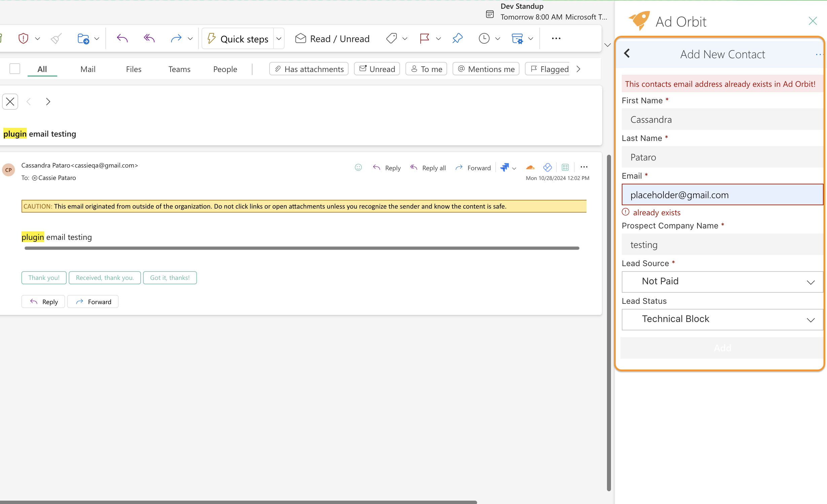The width and height of the screenshot is (827, 504).
Task: Click the First Name field
Action: (x=722, y=119)
